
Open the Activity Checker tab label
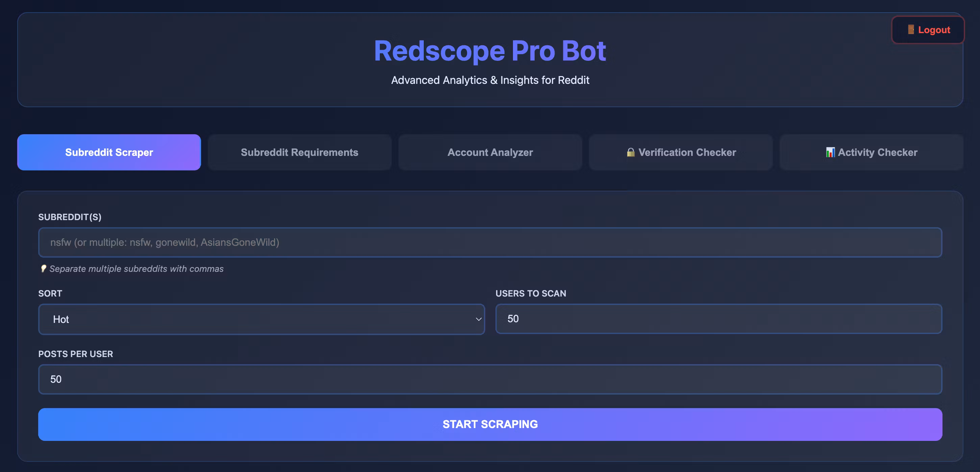[877, 152]
